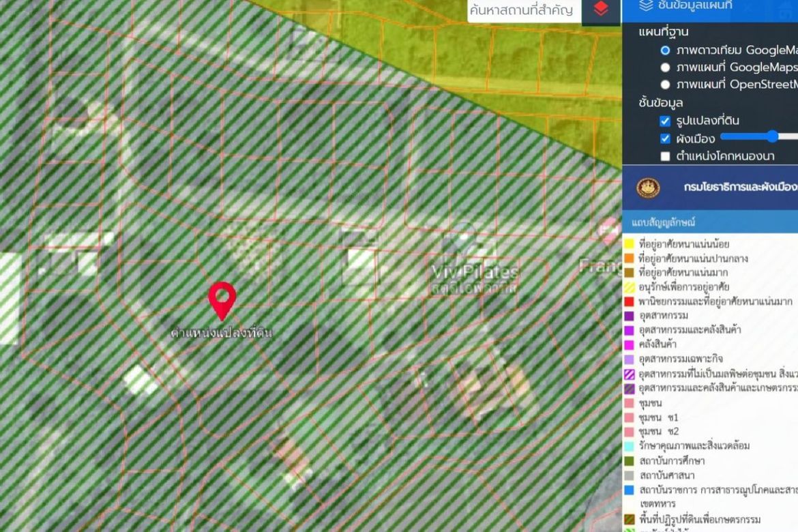The width and height of the screenshot is (798, 532).
Task: Click the red พาณิชยกรรม legend swatch
Action: pos(630,301)
